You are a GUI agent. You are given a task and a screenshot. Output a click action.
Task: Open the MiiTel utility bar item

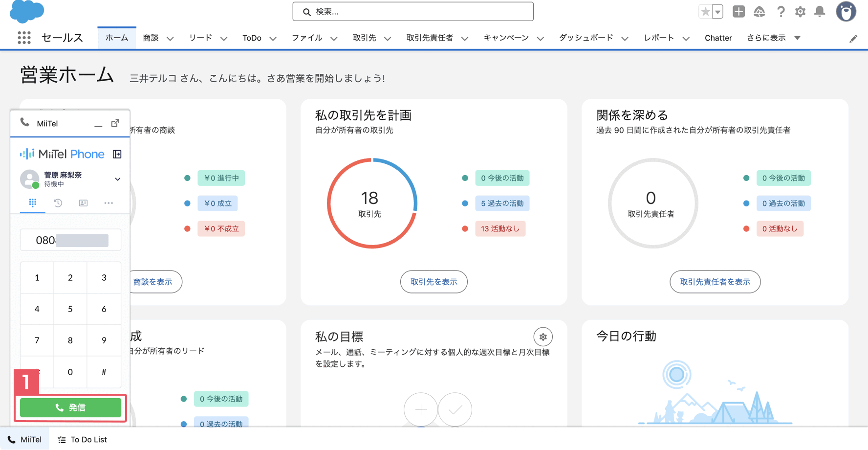pyautogui.click(x=24, y=439)
